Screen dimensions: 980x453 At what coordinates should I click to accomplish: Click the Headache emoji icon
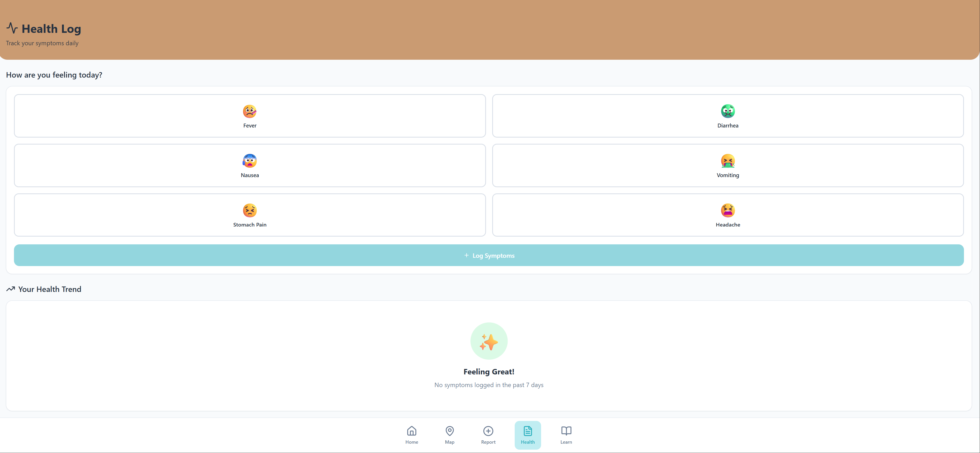[727, 210]
